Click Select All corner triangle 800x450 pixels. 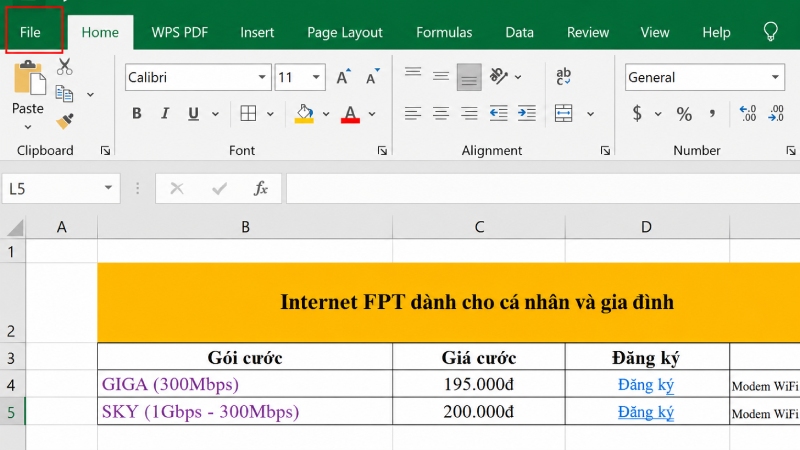click(x=15, y=227)
